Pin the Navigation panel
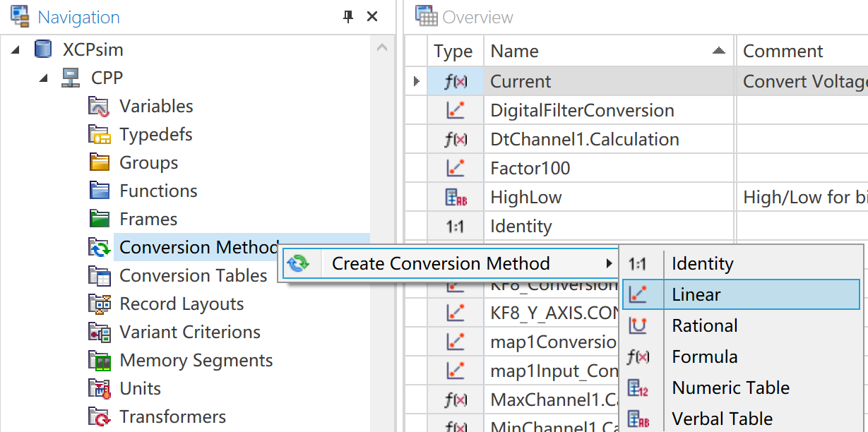This screenshot has width=868, height=432. coord(348,17)
